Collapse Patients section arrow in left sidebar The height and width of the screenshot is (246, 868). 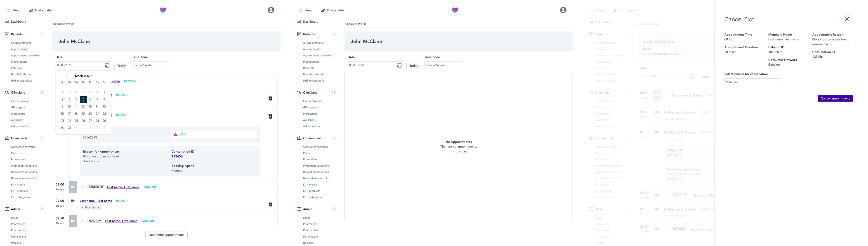coord(42,34)
